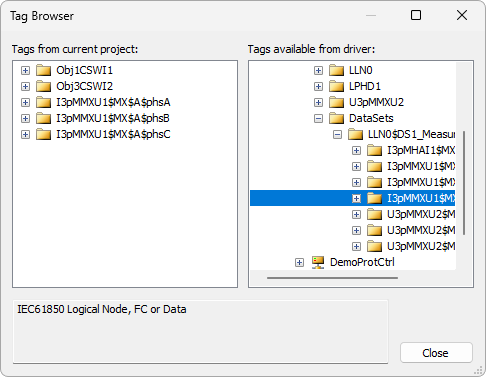Click the DataSets folder icon
The image size is (486, 377).
point(336,118)
